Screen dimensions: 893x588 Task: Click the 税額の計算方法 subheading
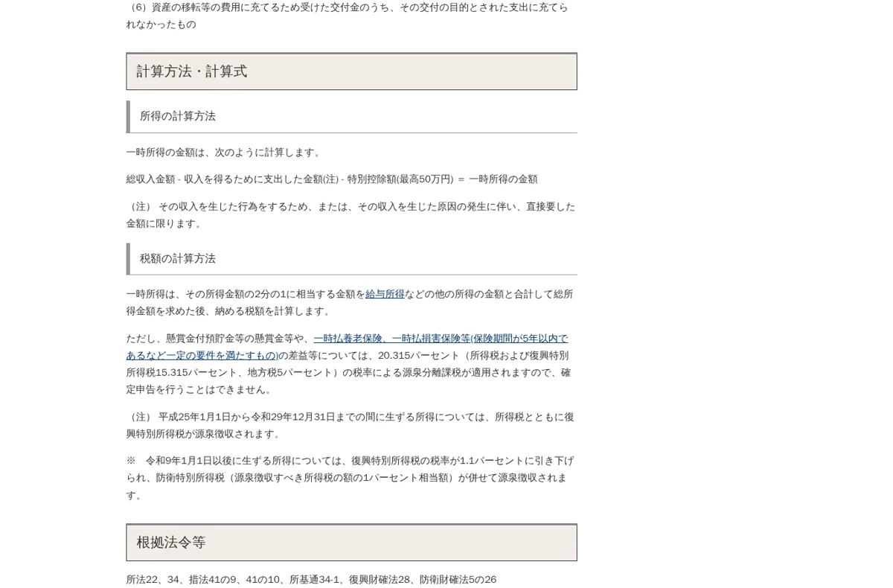point(351,258)
